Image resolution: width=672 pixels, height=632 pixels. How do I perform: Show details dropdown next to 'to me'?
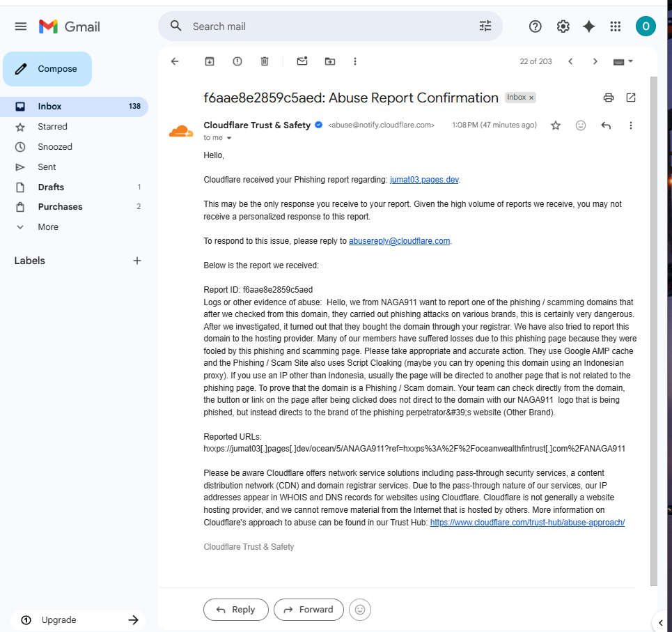(x=229, y=138)
